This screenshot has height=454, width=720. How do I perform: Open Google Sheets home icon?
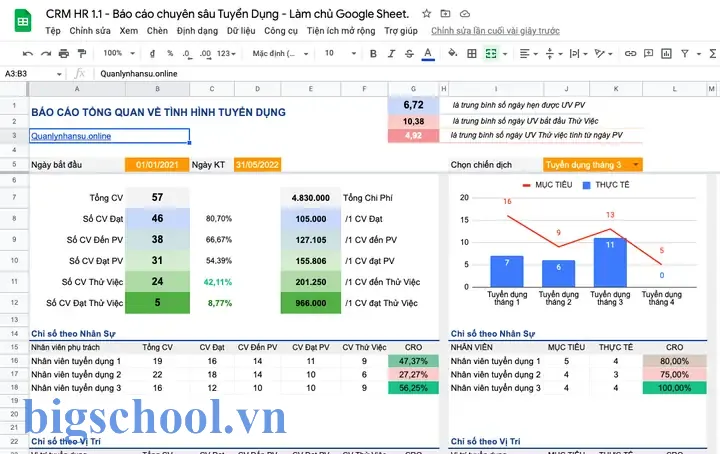pyautogui.click(x=22, y=21)
